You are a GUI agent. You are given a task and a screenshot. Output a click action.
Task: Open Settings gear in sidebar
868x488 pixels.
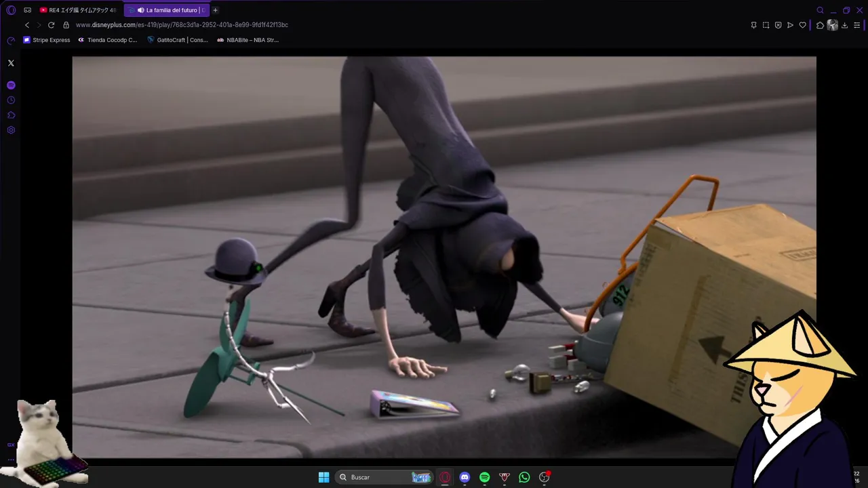(11, 130)
